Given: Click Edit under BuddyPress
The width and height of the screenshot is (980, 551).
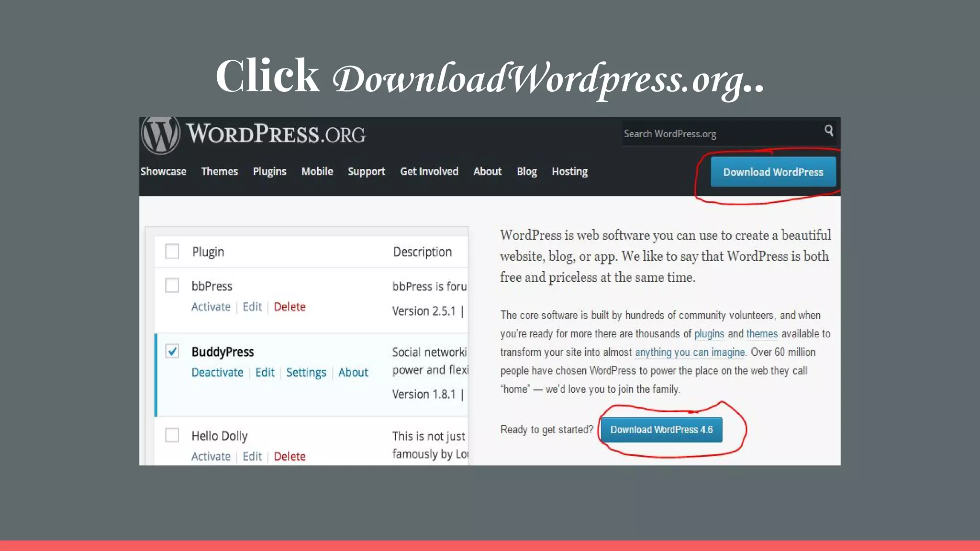Looking at the screenshot, I should (x=265, y=372).
